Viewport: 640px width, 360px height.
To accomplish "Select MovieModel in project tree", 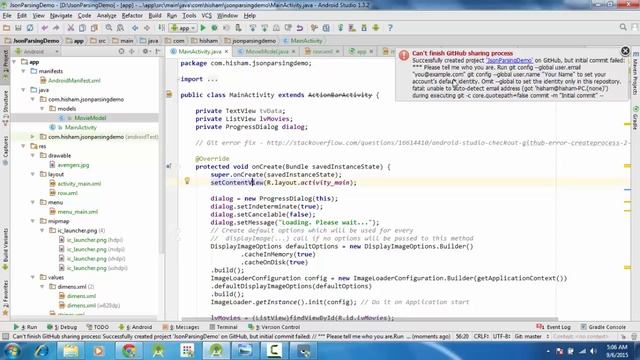I will click(x=89, y=118).
